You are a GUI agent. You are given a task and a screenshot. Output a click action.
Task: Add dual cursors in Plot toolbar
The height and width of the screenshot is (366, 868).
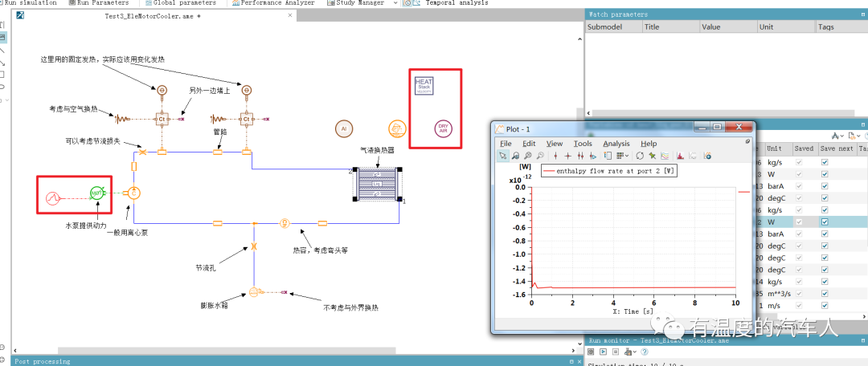[x=581, y=156]
